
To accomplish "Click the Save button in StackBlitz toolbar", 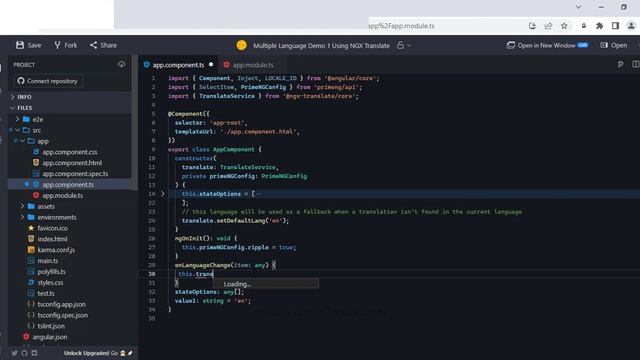I will tap(29, 45).
